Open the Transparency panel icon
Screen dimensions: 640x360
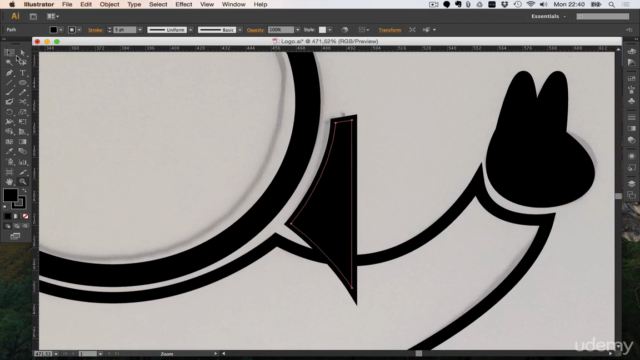point(631,140)
